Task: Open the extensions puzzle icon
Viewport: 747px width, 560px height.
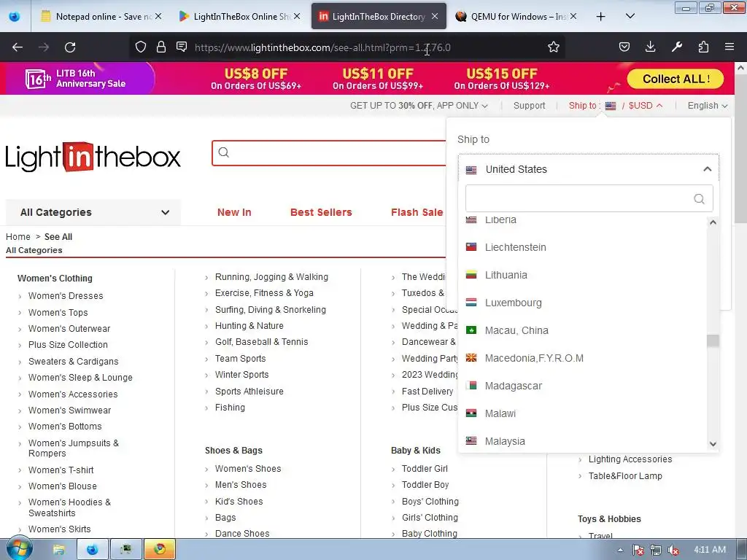Action: (x=703, y=47)
